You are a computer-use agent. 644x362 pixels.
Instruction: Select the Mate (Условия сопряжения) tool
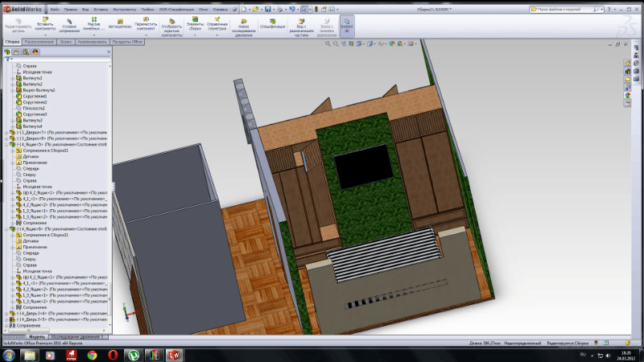(69, 23)
